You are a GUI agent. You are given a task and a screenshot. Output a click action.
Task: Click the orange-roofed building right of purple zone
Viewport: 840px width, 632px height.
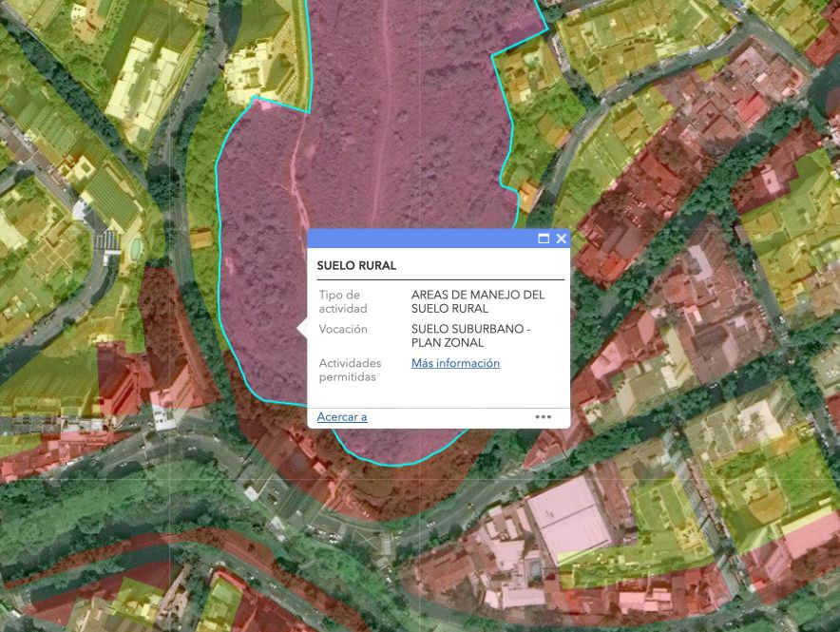point(528,196)
